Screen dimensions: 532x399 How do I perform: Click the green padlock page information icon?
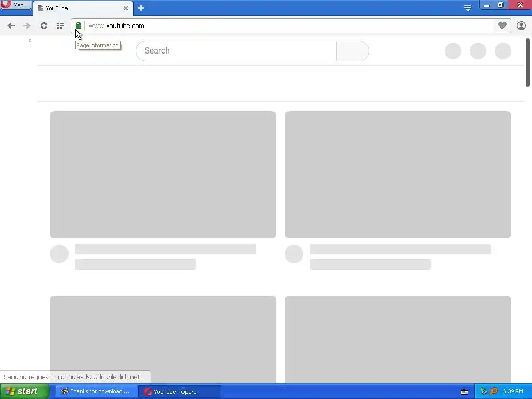pos(78,25)
